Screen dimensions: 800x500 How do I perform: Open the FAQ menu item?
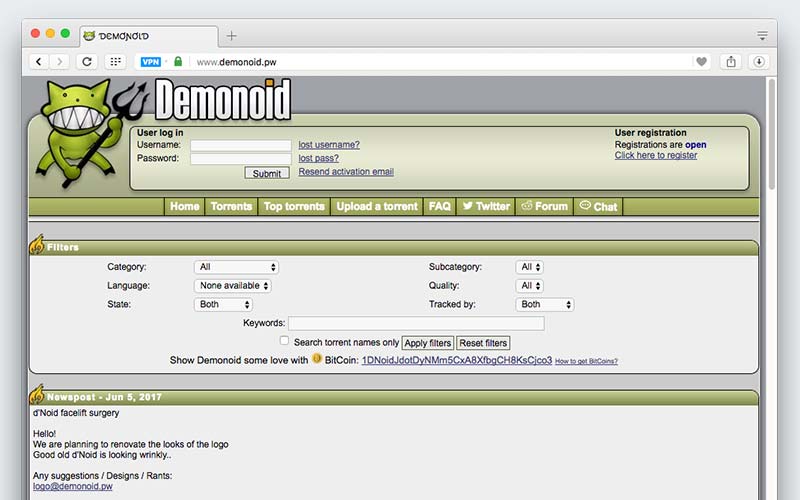(439, 206)
